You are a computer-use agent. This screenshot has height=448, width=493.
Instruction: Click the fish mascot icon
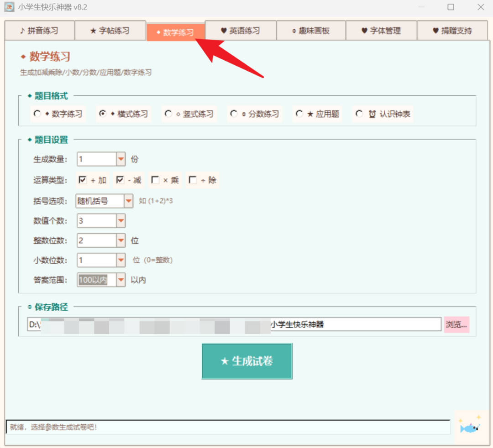tap(470, 427)
